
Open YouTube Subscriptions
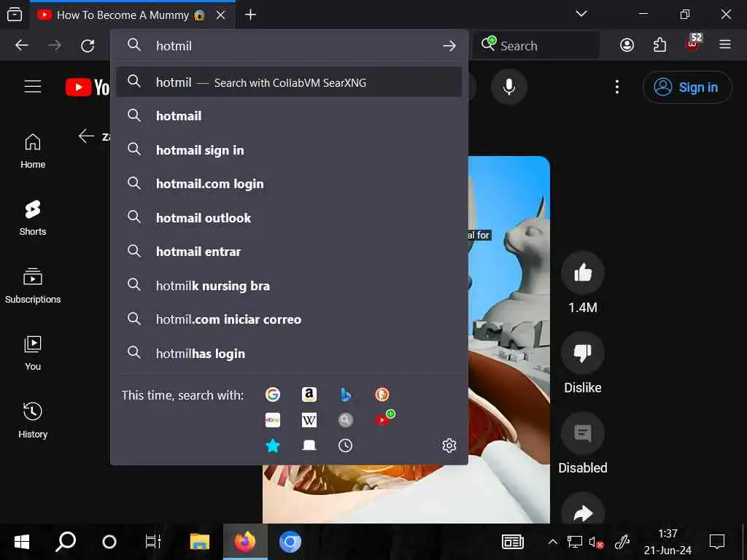pyautogui.click(x=33, y=286)
